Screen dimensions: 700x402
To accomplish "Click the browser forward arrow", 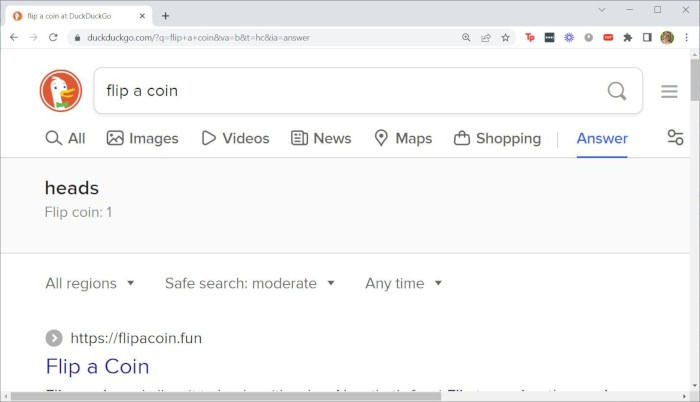I will tap(33, 38).
